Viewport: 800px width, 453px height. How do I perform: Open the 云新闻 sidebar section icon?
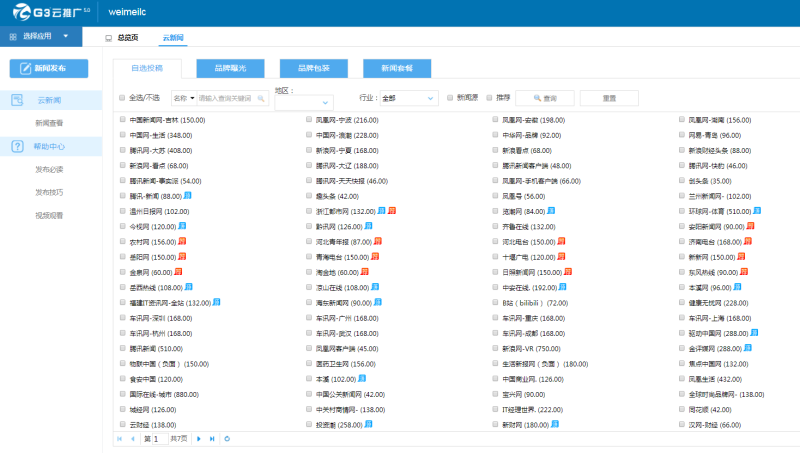tap(17, 100)
